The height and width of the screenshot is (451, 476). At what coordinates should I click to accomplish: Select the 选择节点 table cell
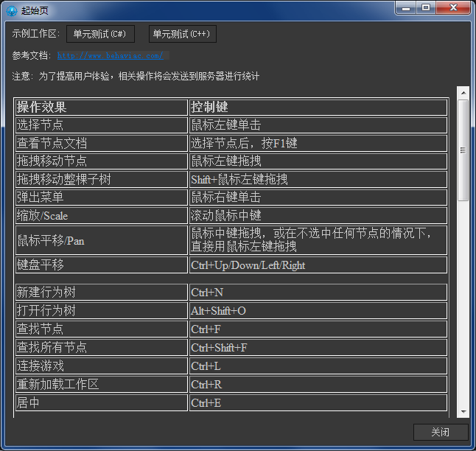tap(101, 125)
